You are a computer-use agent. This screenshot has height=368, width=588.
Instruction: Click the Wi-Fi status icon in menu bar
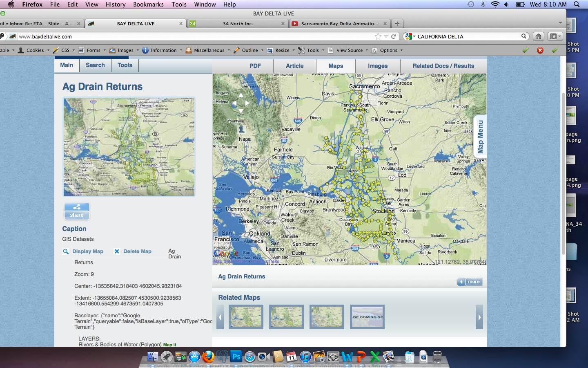tap(495, 4)
